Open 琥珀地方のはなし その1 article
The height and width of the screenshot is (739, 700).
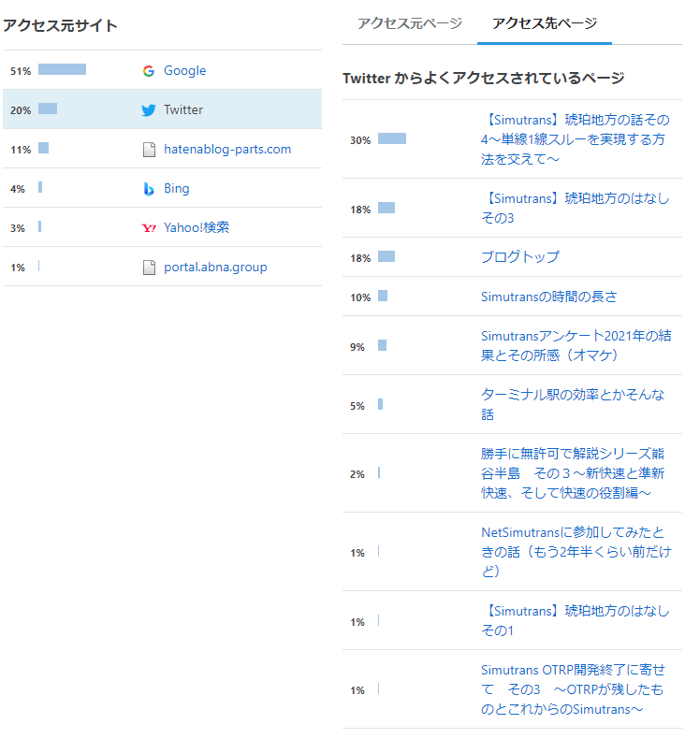[576, 620]
